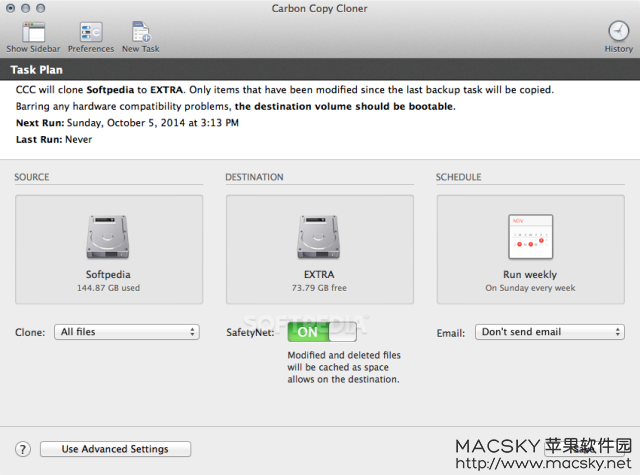The width and height of the screenshot is (640, 475).
Task: Click the Carbon Copy Cloner window title
Action: point(320,8)
